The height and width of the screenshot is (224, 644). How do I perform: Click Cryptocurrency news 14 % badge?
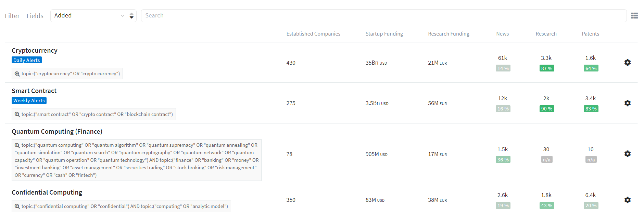(x=503, y=68)
